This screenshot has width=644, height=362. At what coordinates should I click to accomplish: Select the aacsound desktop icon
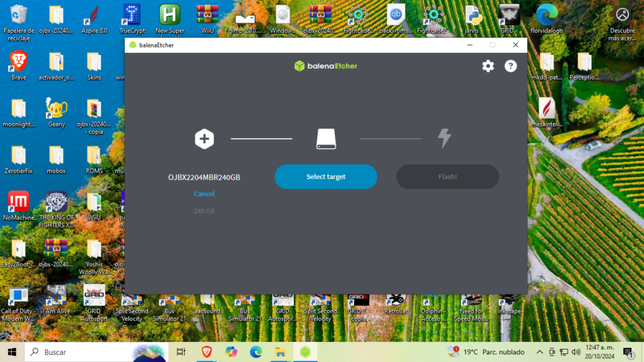click(208, 304)
